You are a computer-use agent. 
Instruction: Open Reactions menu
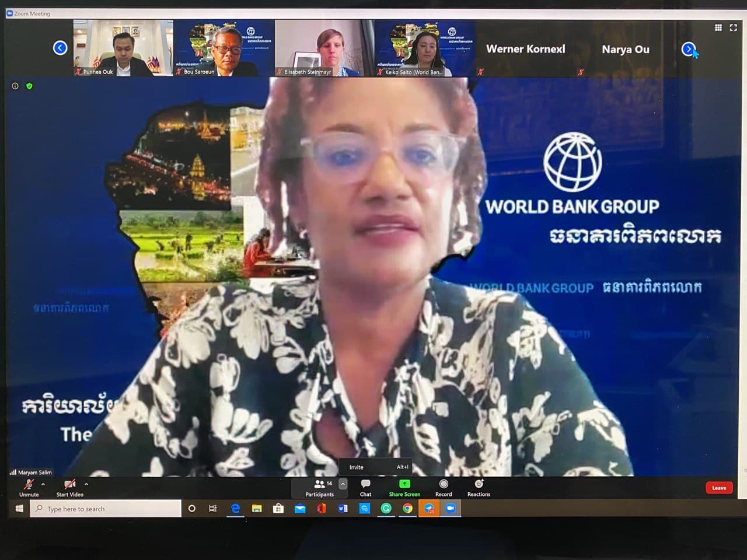(x=479, y=488)
